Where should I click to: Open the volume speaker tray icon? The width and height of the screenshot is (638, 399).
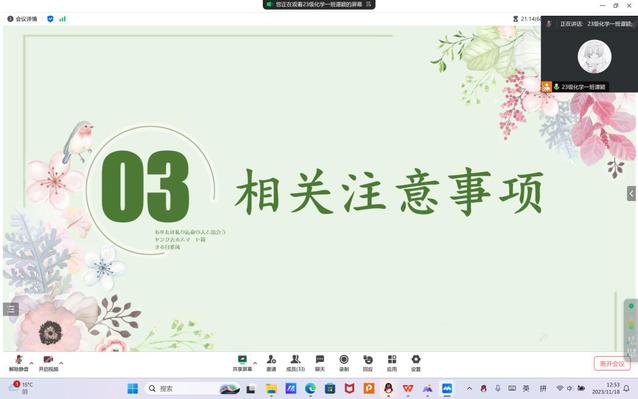[570, 389]
